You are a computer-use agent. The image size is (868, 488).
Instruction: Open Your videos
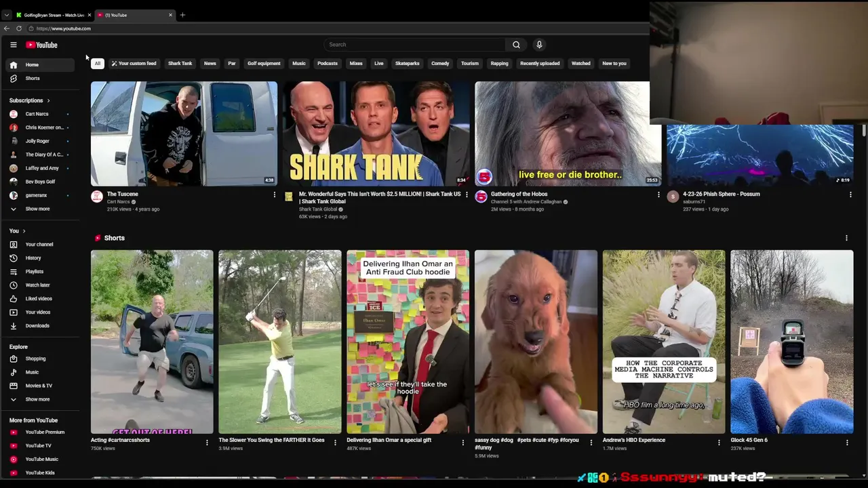(39, 312)
